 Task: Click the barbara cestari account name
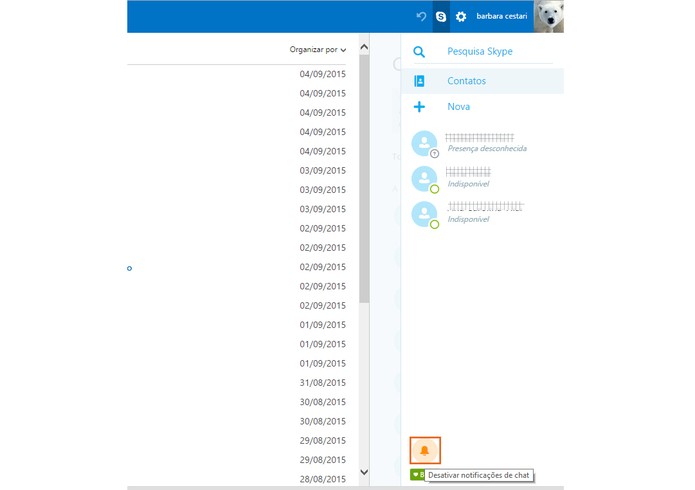[x=502, y=16]
